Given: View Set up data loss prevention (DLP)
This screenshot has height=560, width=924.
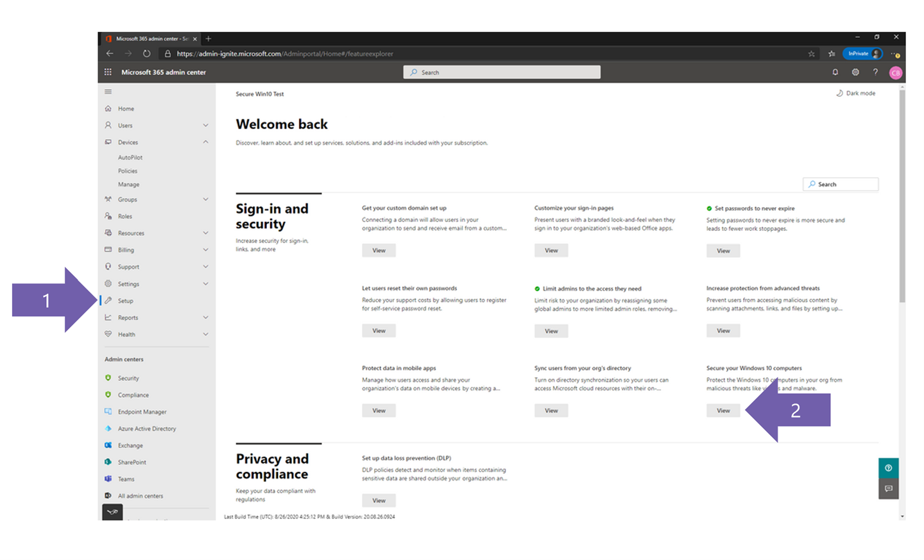Looking at the screenshot, I should pyautogui.click(x=379, y=500).
